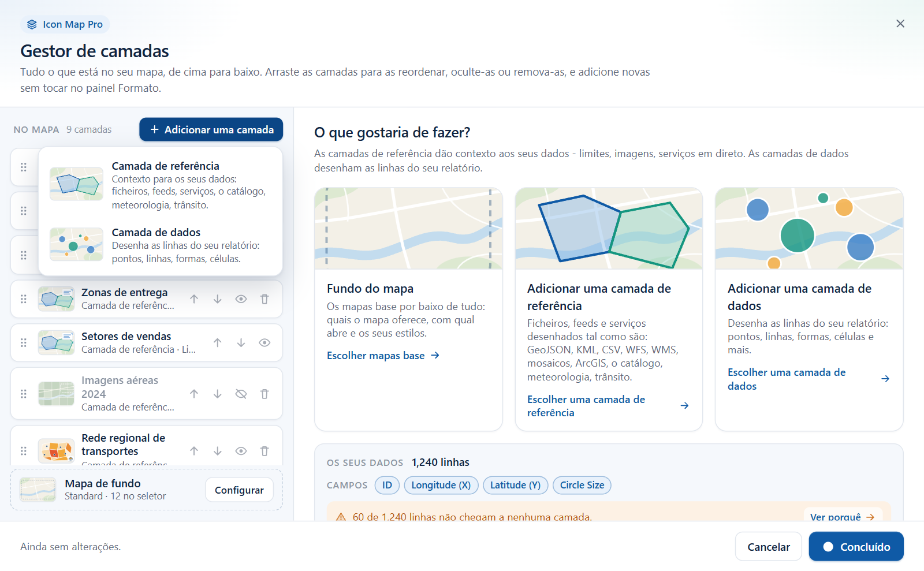This screenshot has width=924, height=571.
Task: Click the Cancelar button
Action: click(768, 546)
